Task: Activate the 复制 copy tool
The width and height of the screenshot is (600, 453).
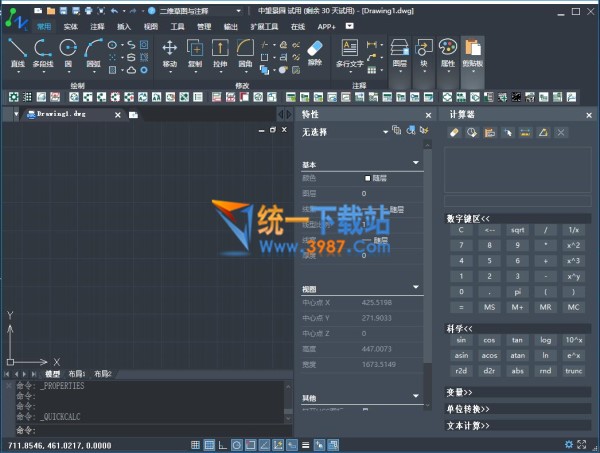Action: 195,53
